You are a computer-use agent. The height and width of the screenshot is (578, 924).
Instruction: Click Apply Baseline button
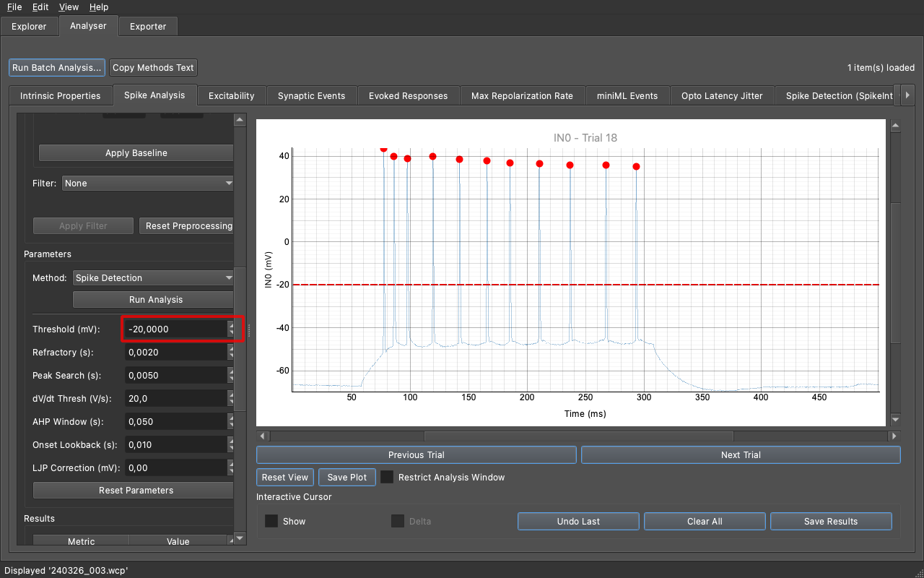pos(136,153)
